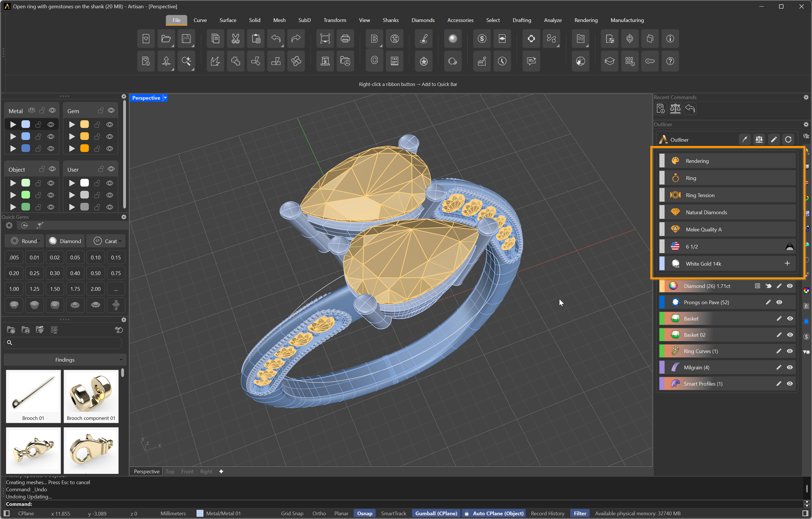Image resolution: width=812 pixels, height=519 pixels.
Task: Toggle Osnap in status bar
Action: pos(365,513)
